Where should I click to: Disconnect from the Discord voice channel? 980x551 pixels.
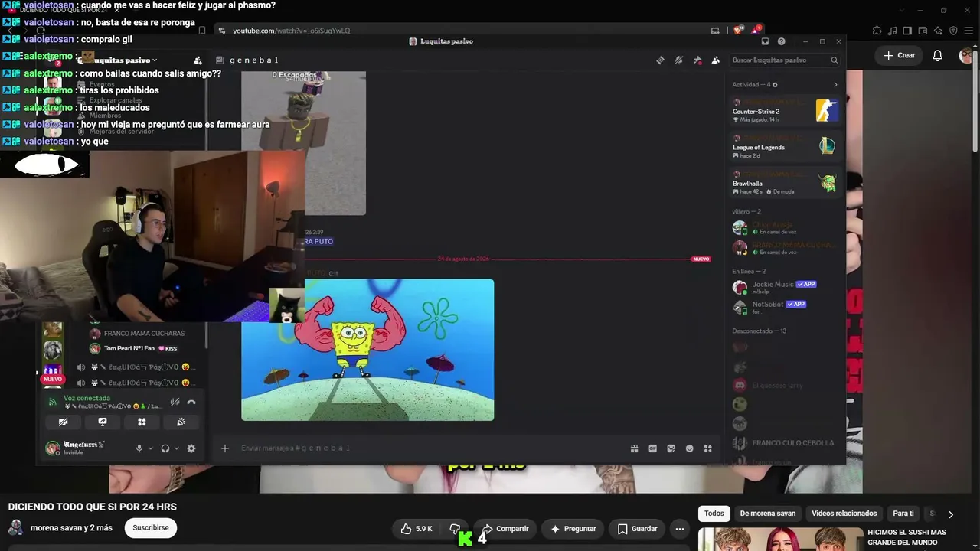191,402
